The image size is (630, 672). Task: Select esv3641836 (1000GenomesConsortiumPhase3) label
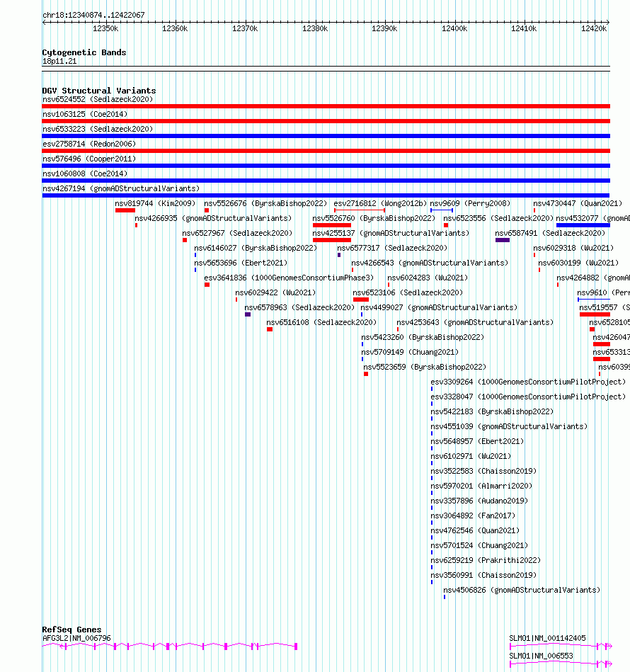point(289,278)
